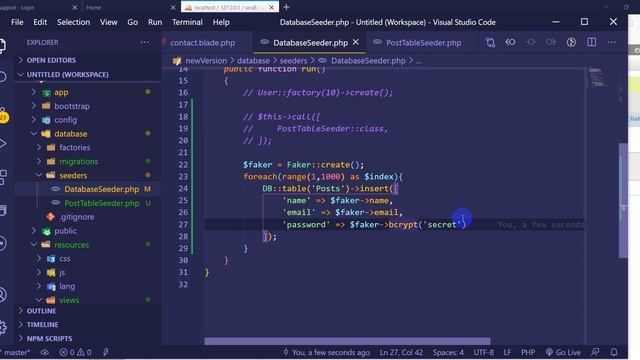Click DatabaseSeeder.php in breadcrumb

(368, 61)
